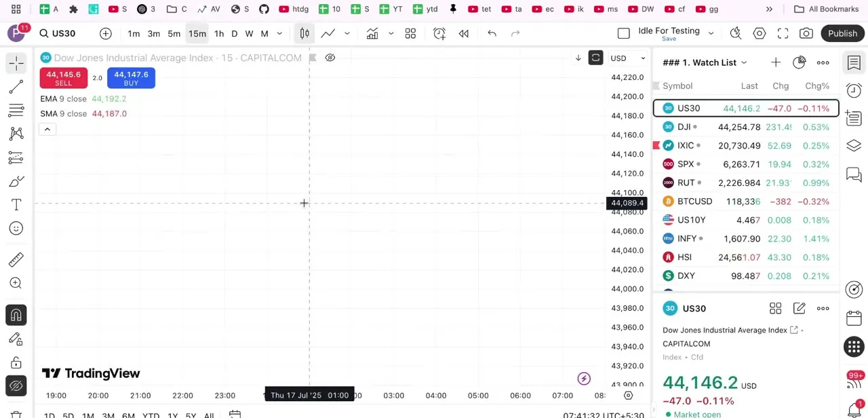
Task: Open the indicators menu
Action: [372, 33]
